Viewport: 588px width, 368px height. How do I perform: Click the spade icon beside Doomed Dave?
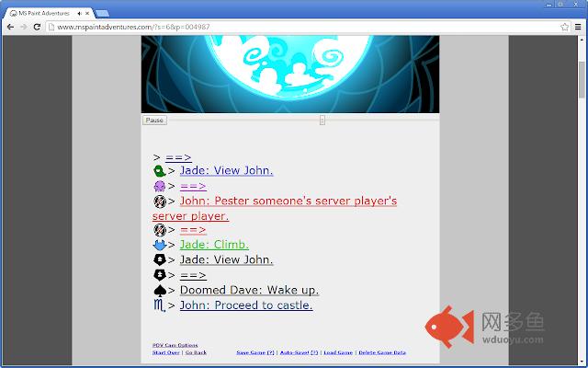click(x=160, y=291)
